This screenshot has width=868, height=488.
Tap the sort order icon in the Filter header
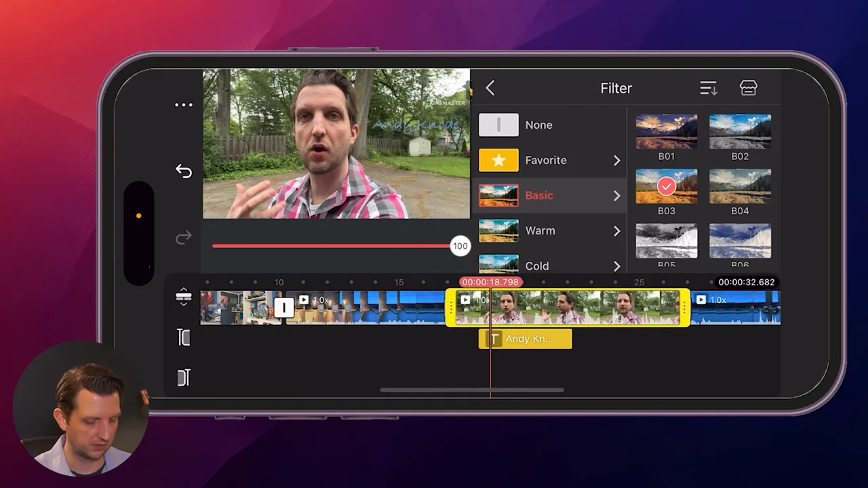708,87
